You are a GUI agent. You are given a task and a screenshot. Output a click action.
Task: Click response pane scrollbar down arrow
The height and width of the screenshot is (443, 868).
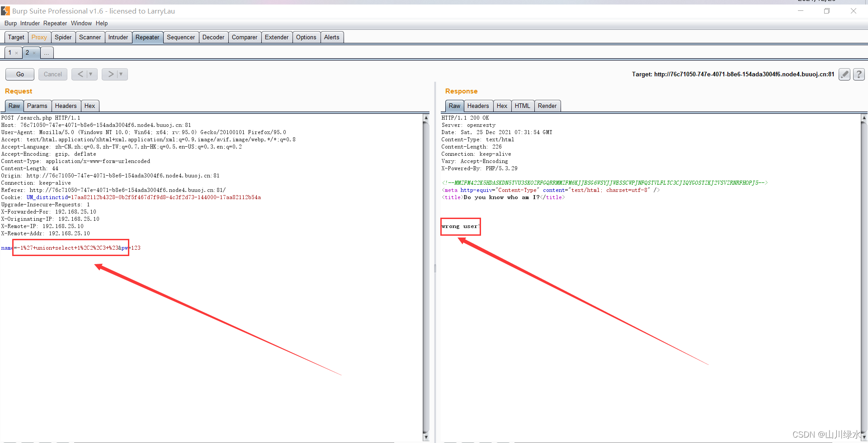click(864, 437)
